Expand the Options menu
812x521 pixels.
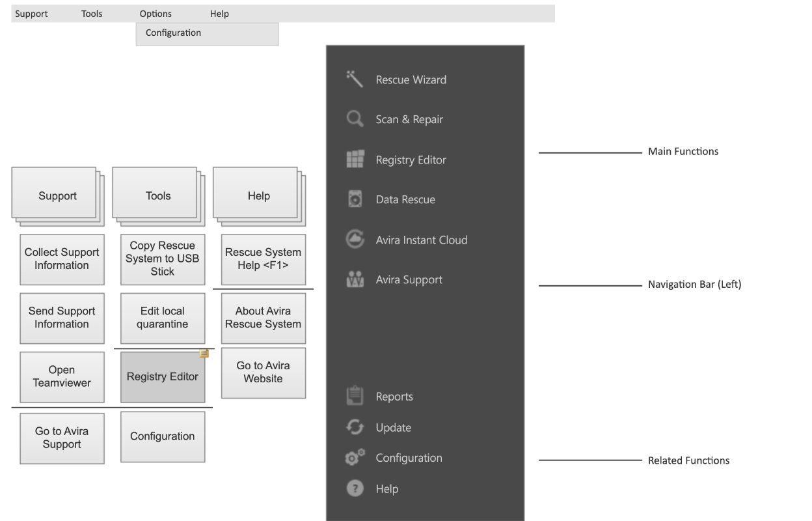point(156,14)
